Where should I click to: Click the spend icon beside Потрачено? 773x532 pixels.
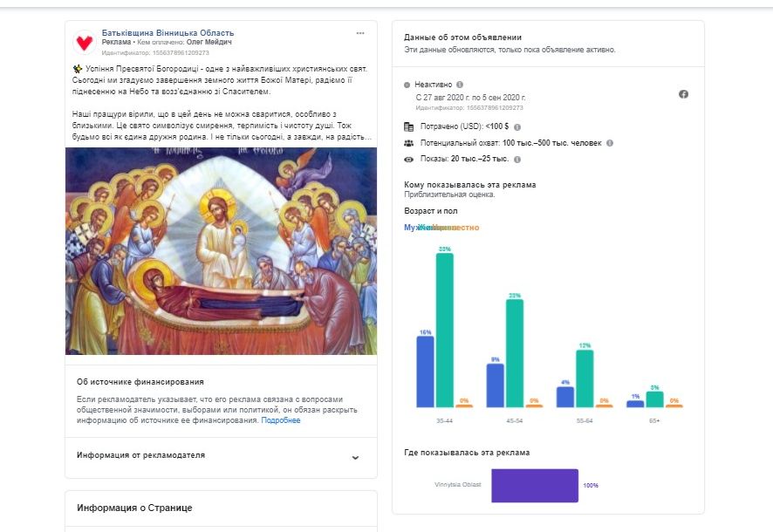coord(408,126)
